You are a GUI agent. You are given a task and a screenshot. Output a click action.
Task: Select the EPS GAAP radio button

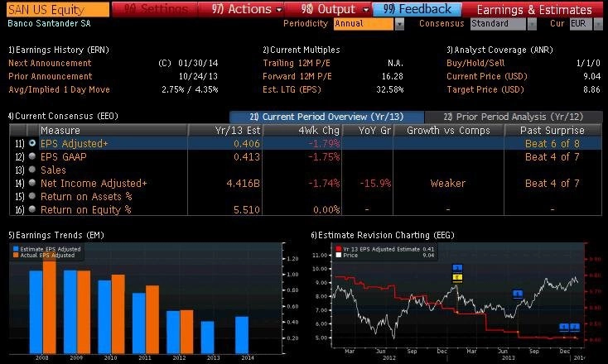click(32, 156)
